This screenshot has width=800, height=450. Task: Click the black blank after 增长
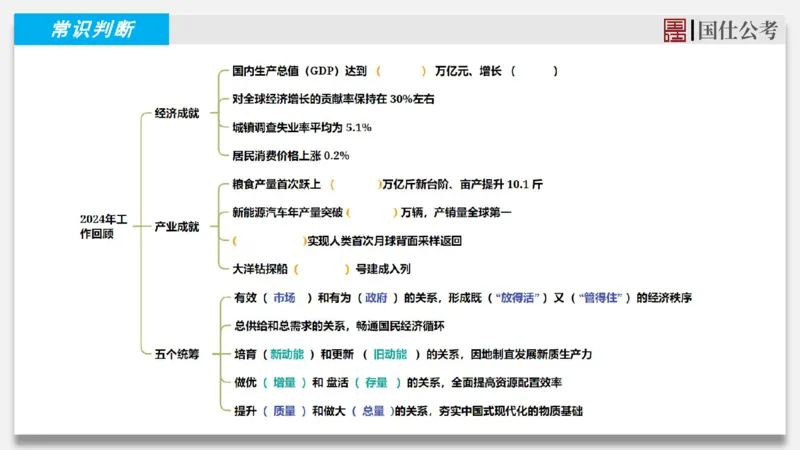(534, 71)
